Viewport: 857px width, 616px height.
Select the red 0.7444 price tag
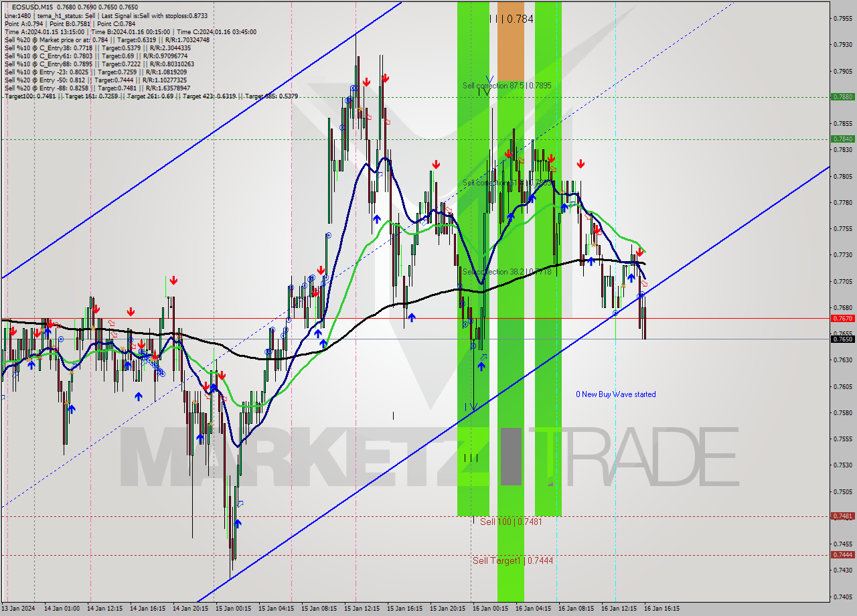click(x=842, y=554)
